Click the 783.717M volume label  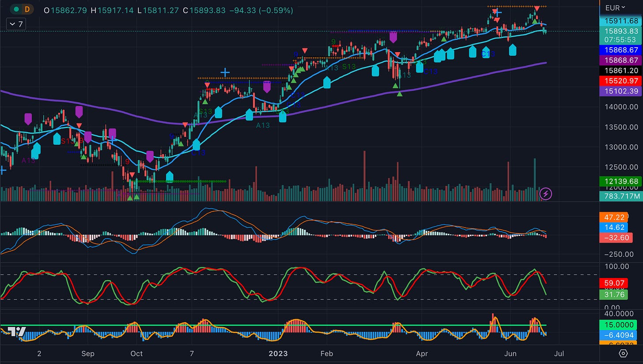click(621, 196)
